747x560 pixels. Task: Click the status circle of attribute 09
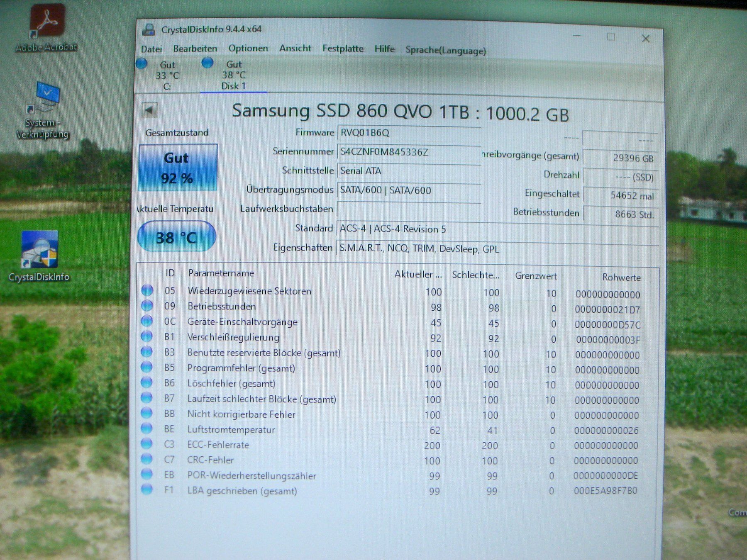pyautogui.click(x=147, y=305)
